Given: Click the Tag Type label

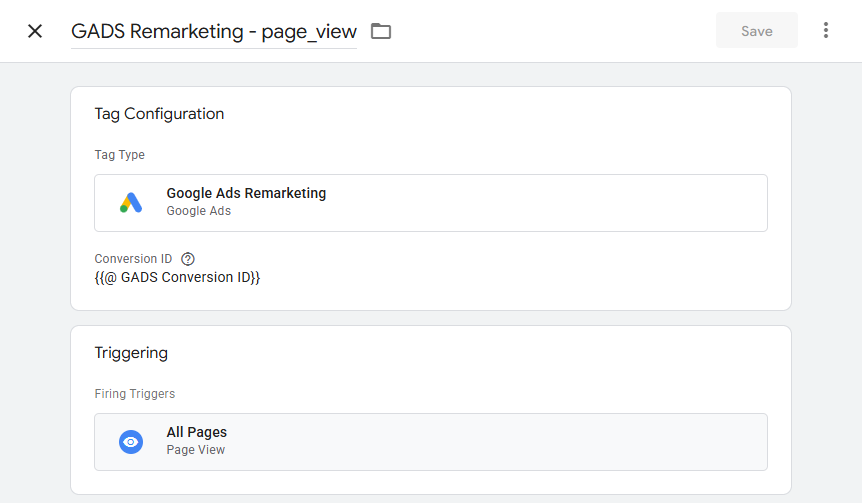Looking at the screenshot, I should [119, 155].
